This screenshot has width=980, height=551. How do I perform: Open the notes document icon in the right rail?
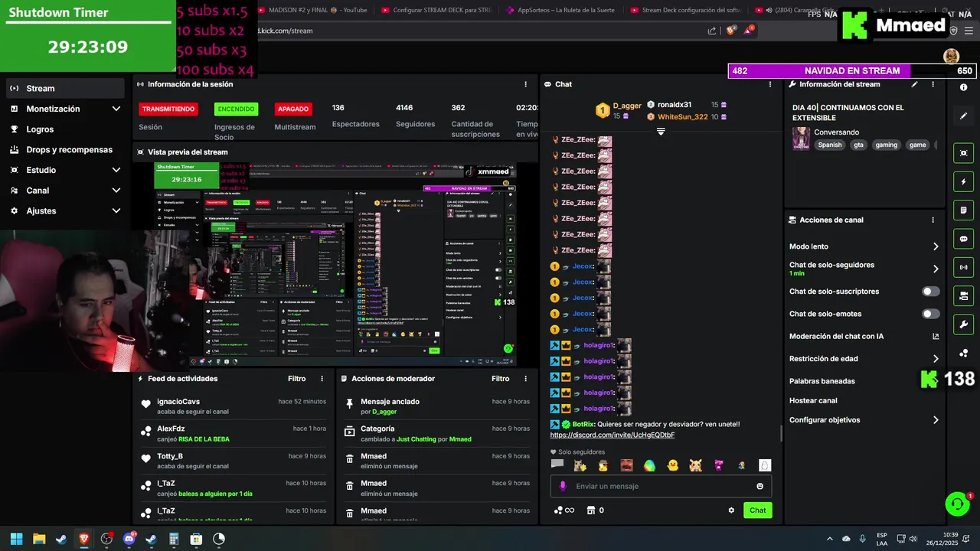point(963,210)
